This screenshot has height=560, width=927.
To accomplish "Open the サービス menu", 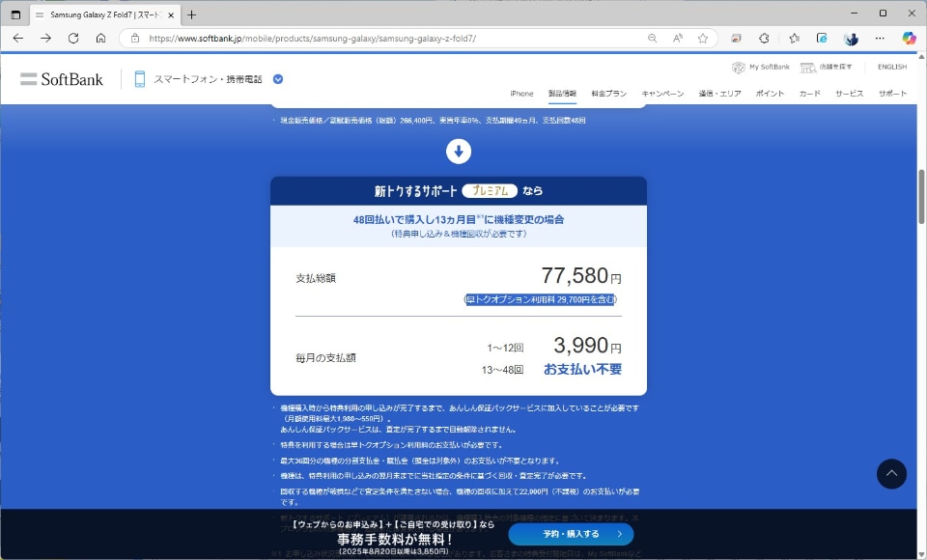I will pyautogui.click(x=849, y=94).
